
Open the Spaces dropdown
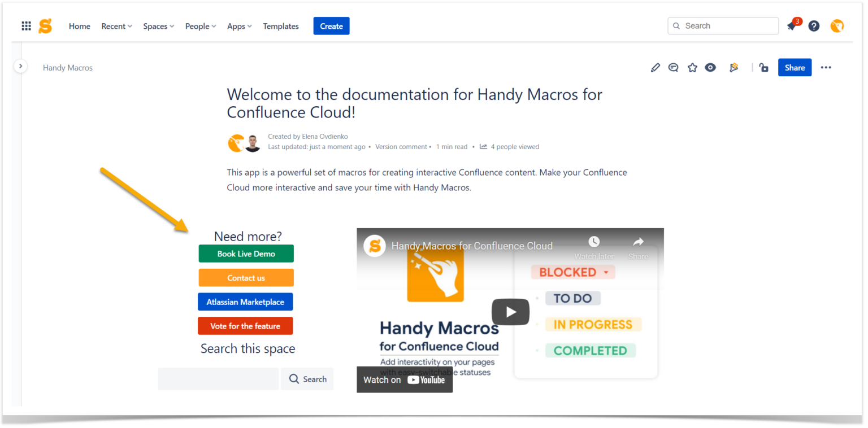[158, 26]
